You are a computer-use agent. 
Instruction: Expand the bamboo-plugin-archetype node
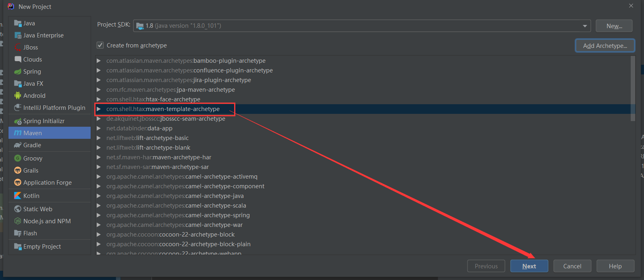(x=99, y=61)
